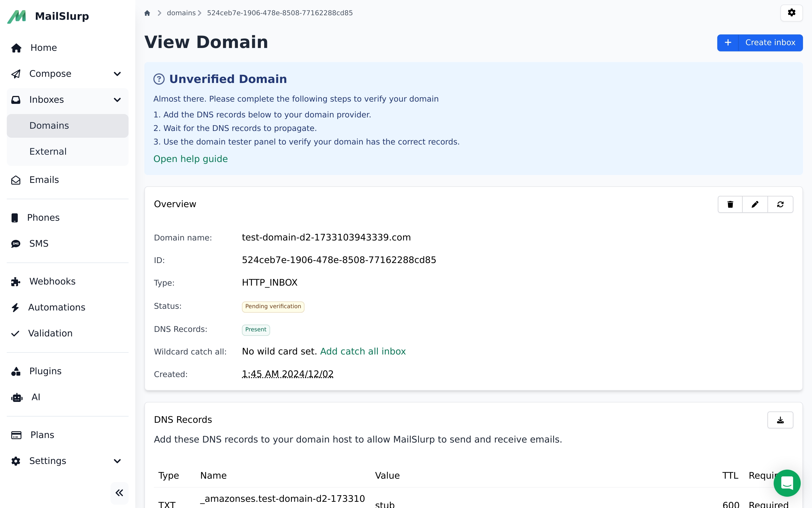Screen dimensions: 812x508
Task: Click the plus icon on Create inbox
Action: [x=728, y=43]
